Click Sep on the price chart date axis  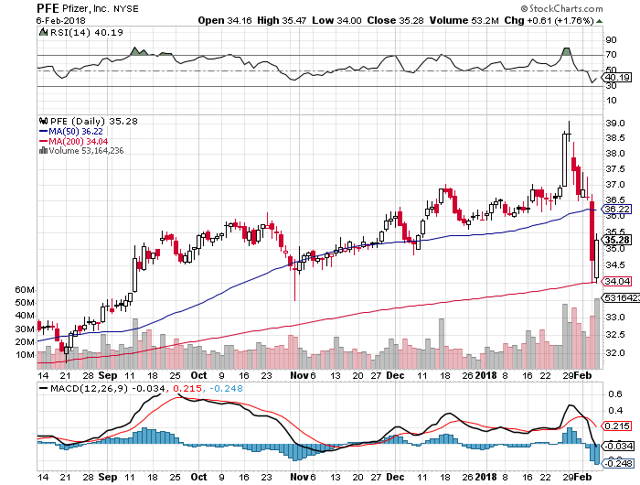point(108,376)
